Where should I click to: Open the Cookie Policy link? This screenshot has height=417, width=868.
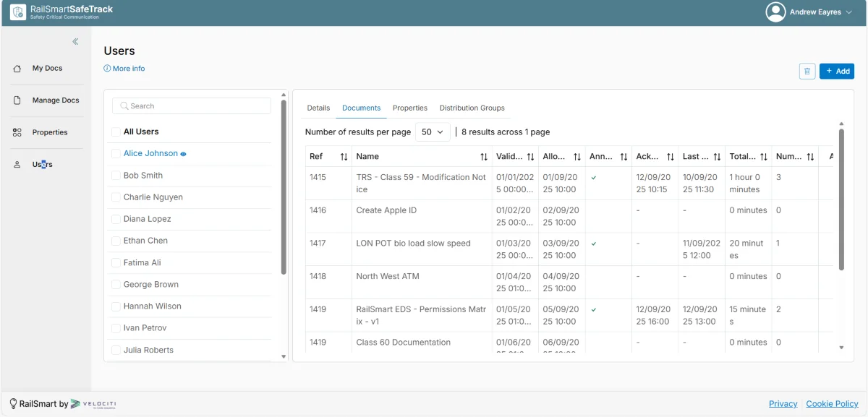click(832, 404)
